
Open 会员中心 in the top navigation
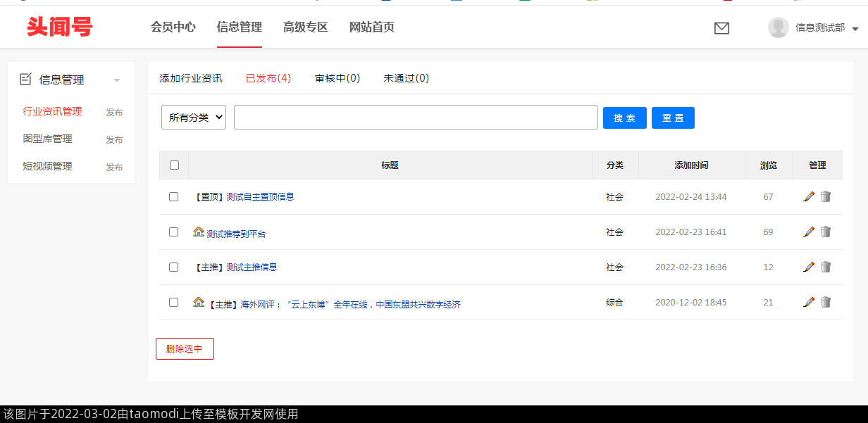pyautogui.click(x=173, y=27)
